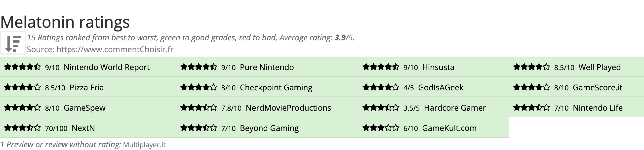644x150 pixels.
Task: Click the star rating for Hardcore Gamer
Action: 381,108
